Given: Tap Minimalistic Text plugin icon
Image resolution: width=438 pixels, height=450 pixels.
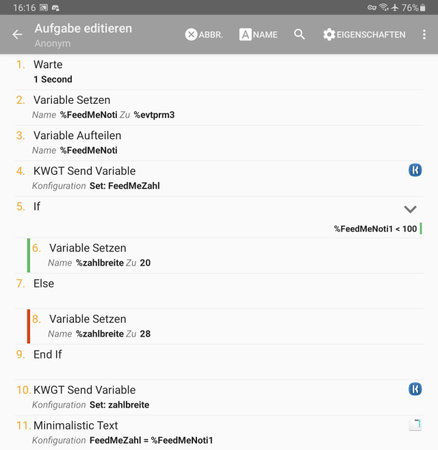Looking at the screenshot, I should (415, 425).
